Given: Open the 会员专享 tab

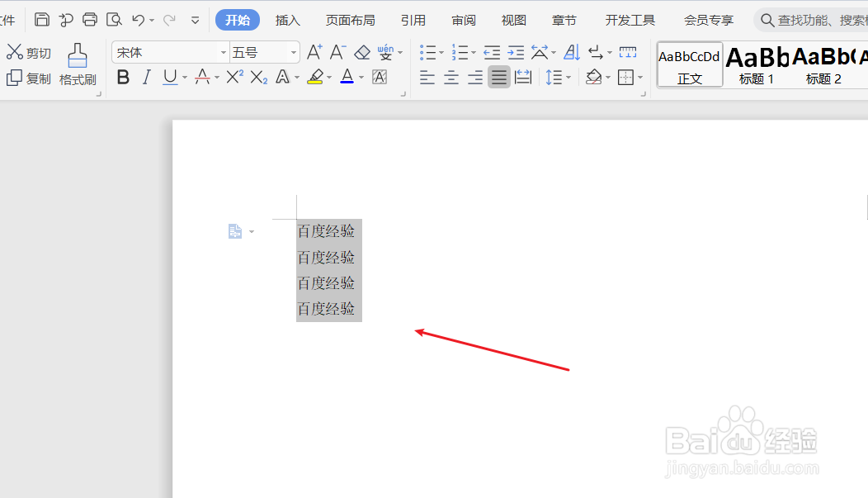Looking at the screenshot, I should click(709, 21).
